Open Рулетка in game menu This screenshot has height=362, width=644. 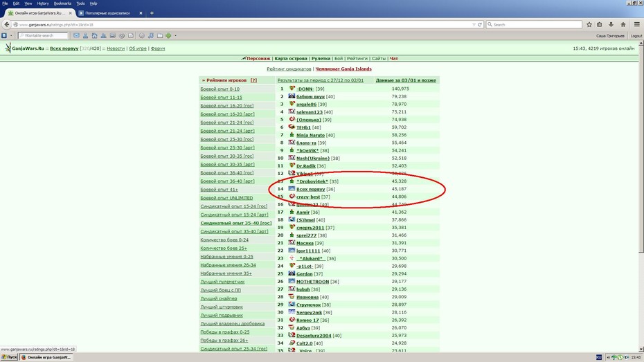321,59
